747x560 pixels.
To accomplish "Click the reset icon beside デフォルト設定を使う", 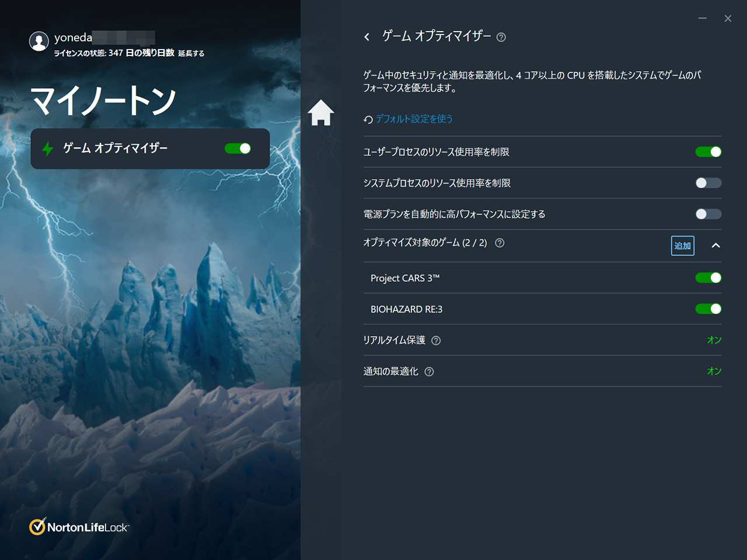I will (368, 120).
